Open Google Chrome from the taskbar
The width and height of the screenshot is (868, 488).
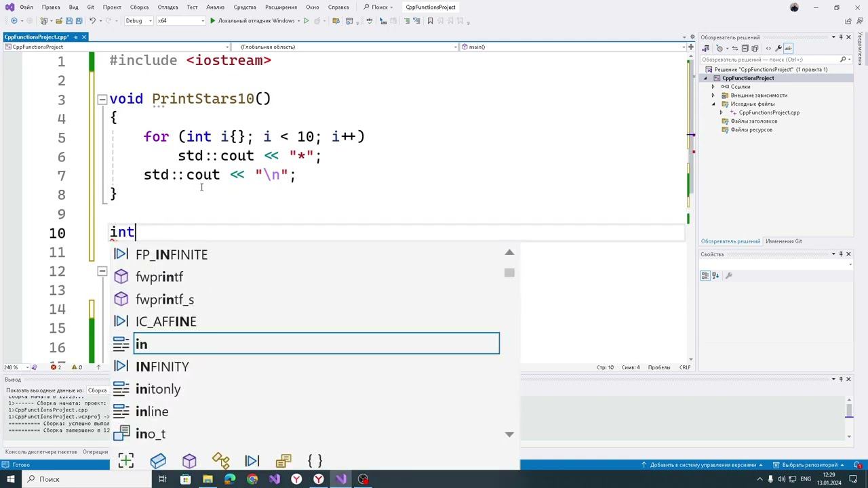tap(252, 479)
